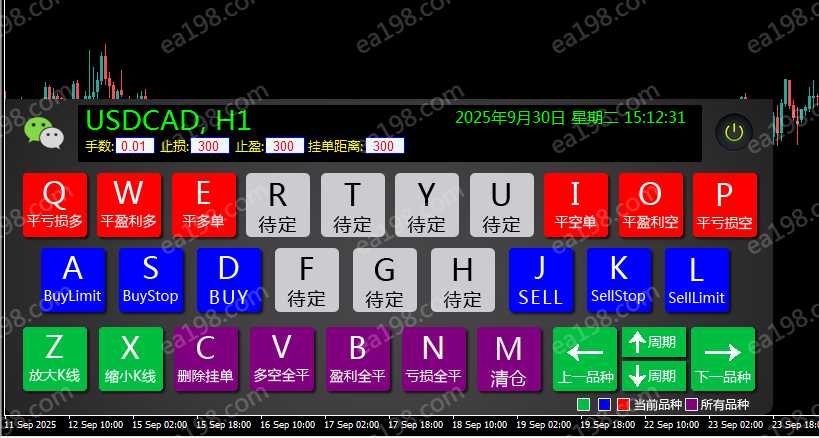Go to next symbol with right arrow
The image size is (819, 438).
(722, 358)
